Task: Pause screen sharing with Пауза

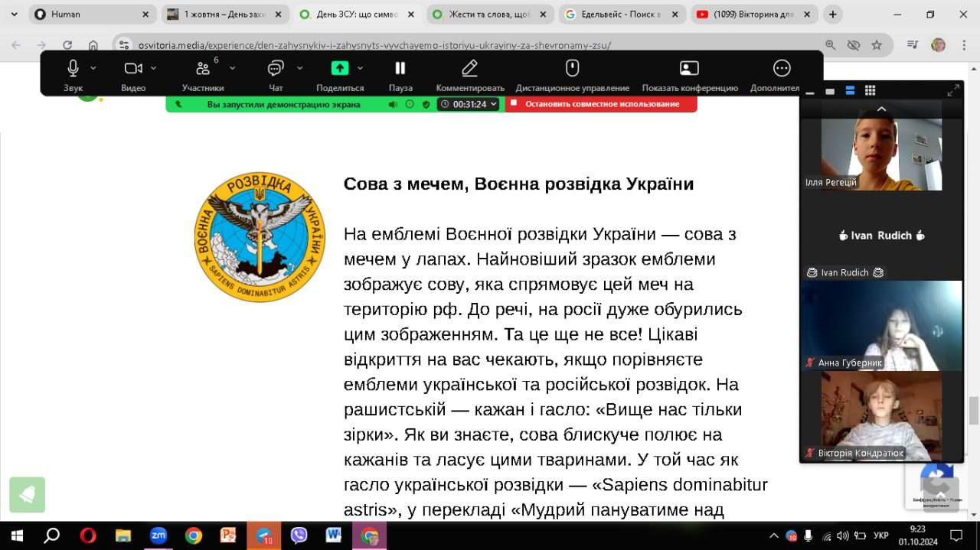Action: tap(400, 69)
